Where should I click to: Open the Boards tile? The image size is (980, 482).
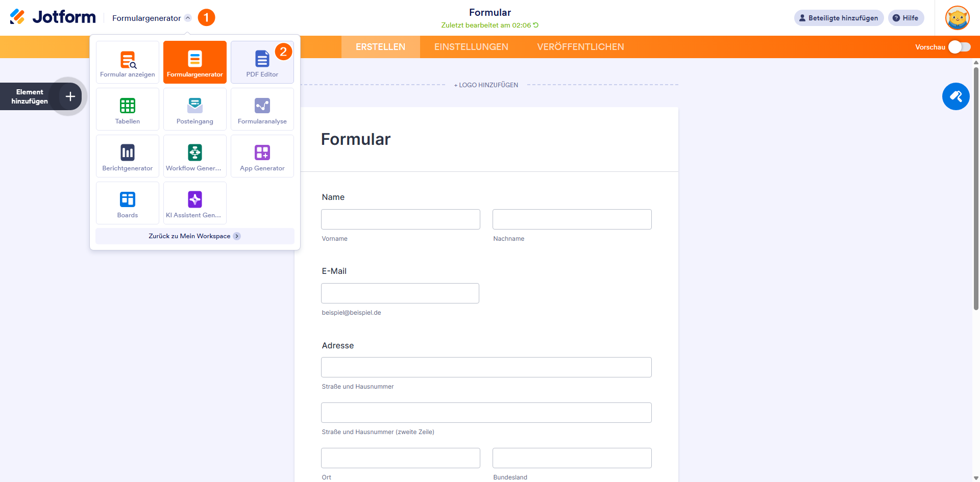point(128,203)
